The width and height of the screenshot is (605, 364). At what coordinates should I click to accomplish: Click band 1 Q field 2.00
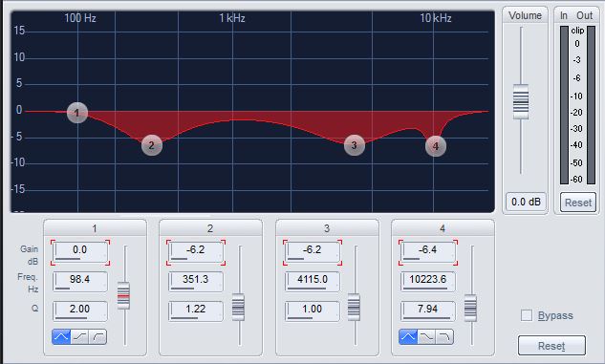tap(80, 311)
